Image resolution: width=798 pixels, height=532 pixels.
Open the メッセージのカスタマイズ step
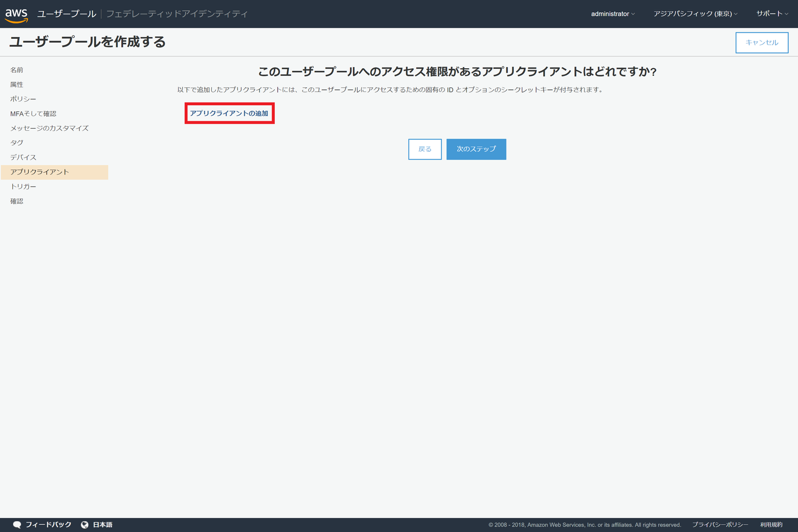[49, 128]
